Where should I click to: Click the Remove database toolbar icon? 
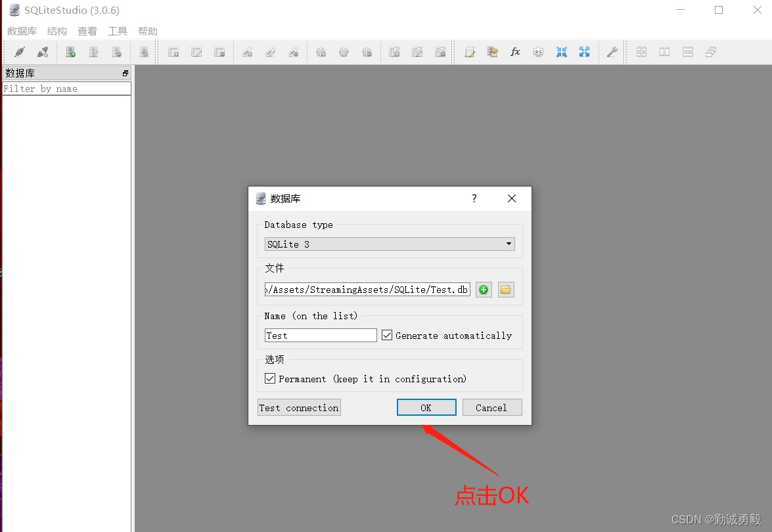[117, 52]
